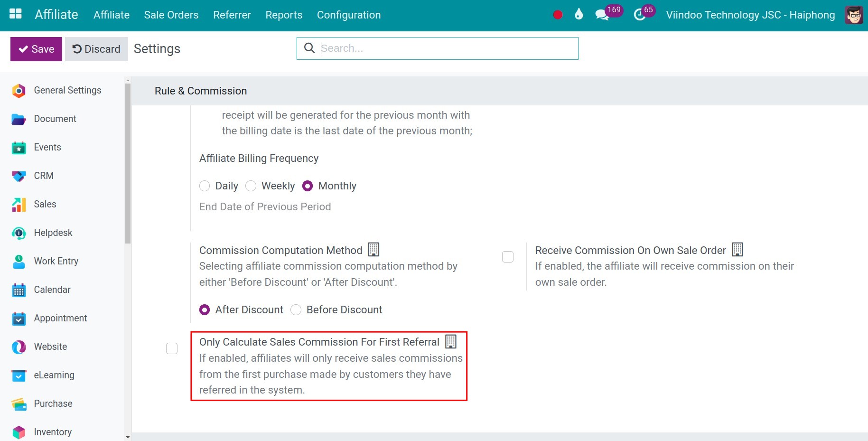Enable Receive Commission On Own Sale Order checkbox
The height and width of the screenshot is (441, 868).
[x=508, y=257]
